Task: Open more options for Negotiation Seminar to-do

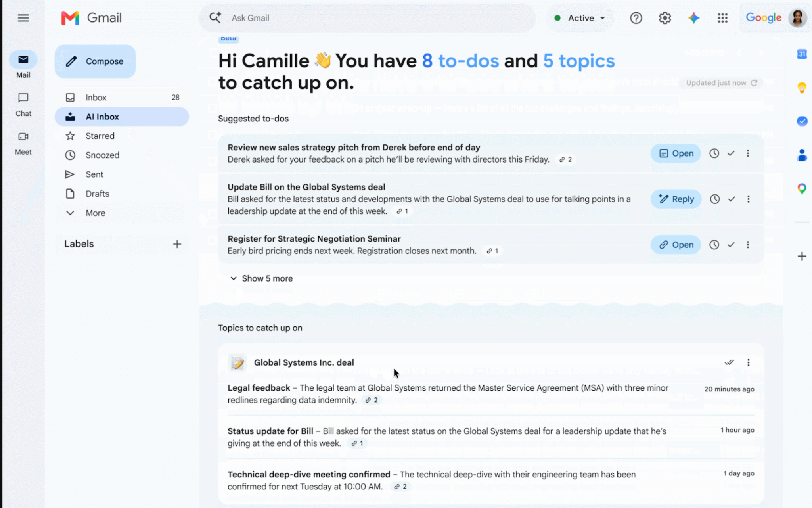Action: pos(748,245)
